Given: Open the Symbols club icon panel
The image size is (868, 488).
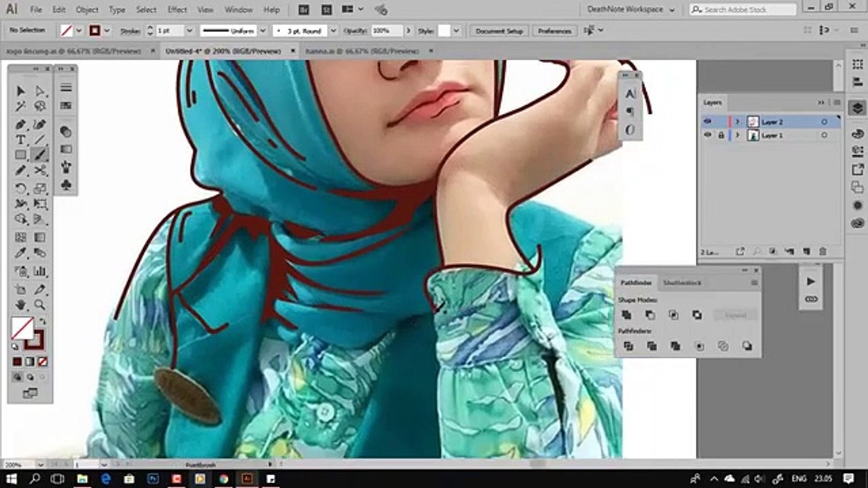Looking at the screenshot, I should (x=66, y=184).
